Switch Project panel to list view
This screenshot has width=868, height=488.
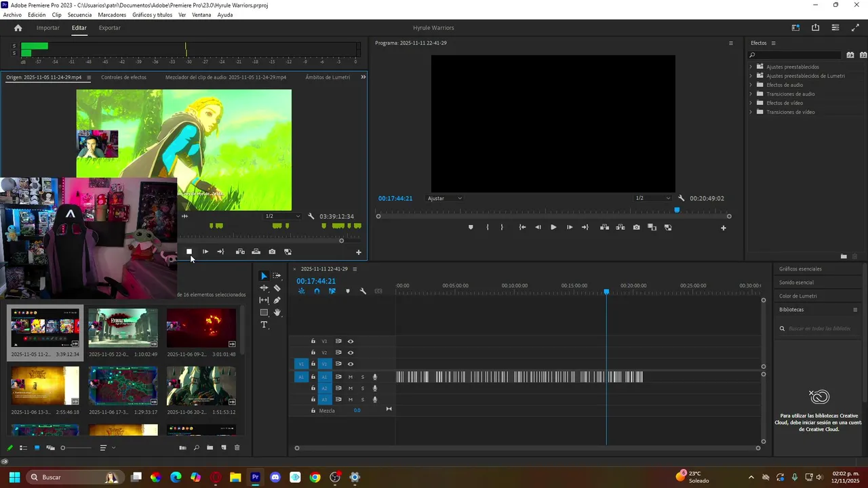point(23,448)
